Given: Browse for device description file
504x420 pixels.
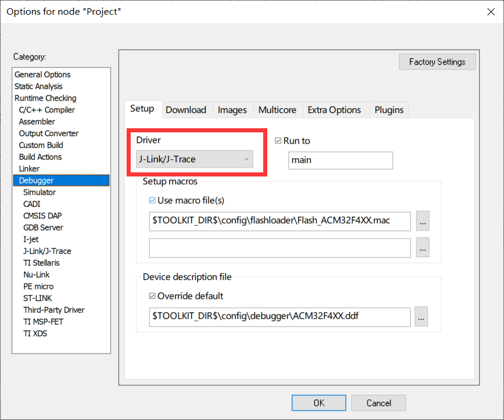Looking at the screenshot, I should 420,316.
